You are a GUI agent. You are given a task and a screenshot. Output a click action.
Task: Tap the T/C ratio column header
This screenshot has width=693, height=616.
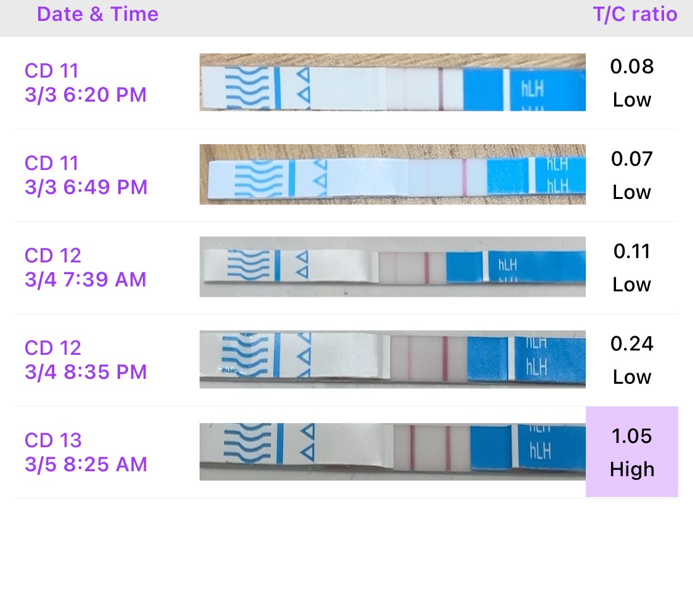(634, 15)
